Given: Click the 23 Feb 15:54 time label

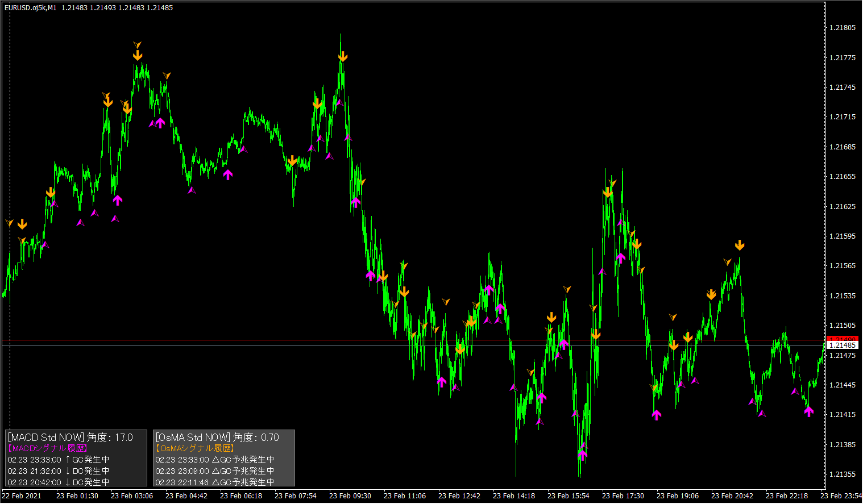Looking at the screenshot, I should coord(569,496).
